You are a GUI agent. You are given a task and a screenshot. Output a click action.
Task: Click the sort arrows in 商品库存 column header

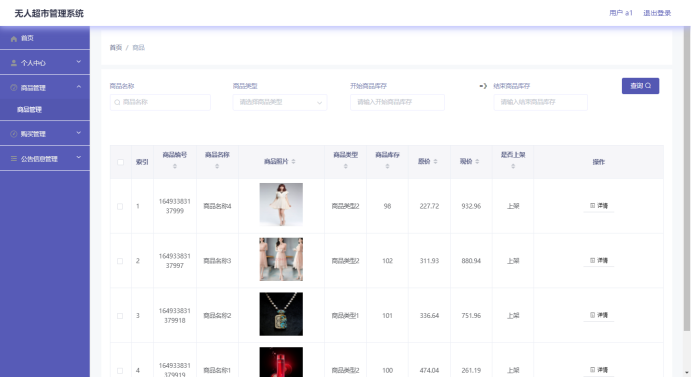[387, 166]
